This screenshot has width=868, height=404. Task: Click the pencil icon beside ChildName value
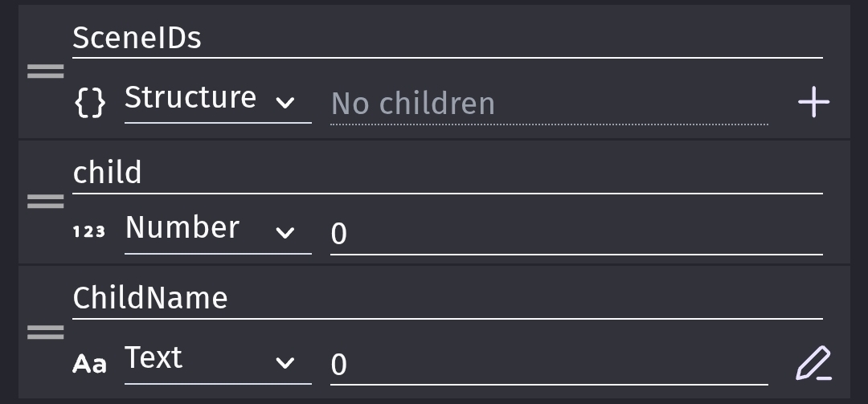pos(813,363)
